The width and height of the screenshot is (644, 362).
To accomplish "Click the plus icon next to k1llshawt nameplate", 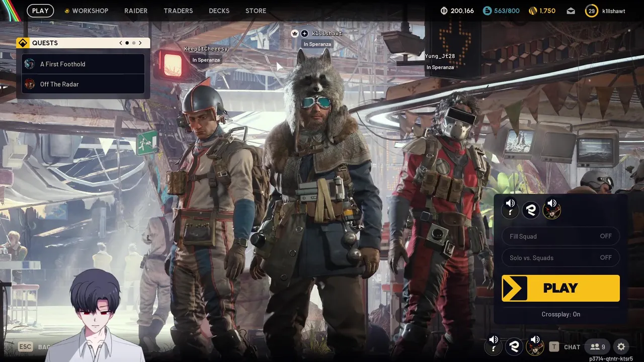I will [x=304, y=33].
